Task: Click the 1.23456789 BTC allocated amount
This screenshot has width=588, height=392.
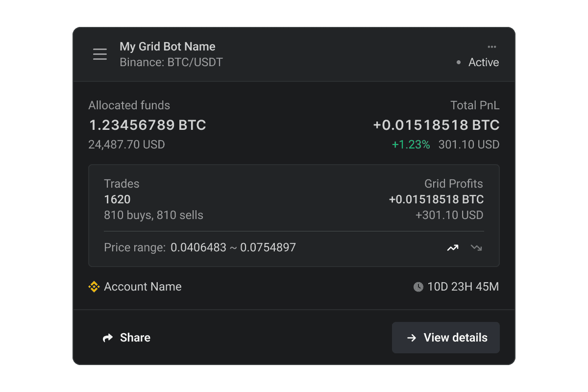Action: coord(147,125)
